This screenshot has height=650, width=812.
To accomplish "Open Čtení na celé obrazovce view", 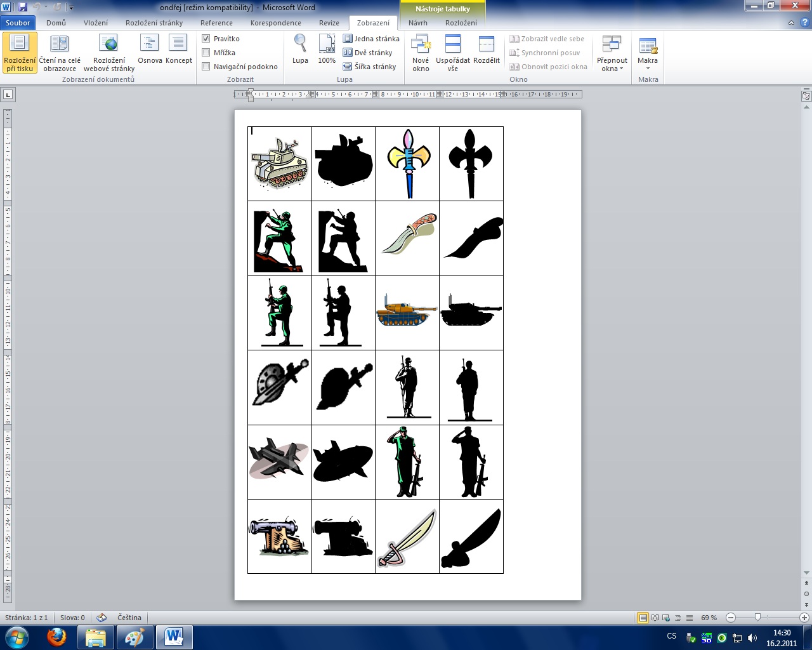I will [60, 53].
